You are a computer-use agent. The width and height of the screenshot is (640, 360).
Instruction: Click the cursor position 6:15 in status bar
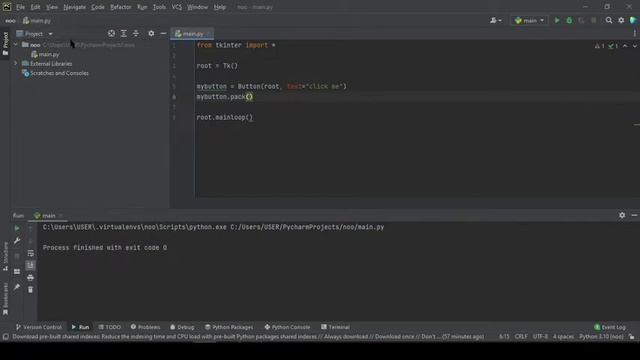tap(504, 337)
